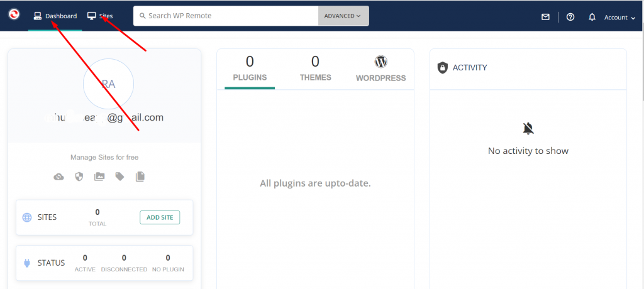Click the NO PLUGIN status count
This screenshot has height=289, width=644.
tap(168, 263)
